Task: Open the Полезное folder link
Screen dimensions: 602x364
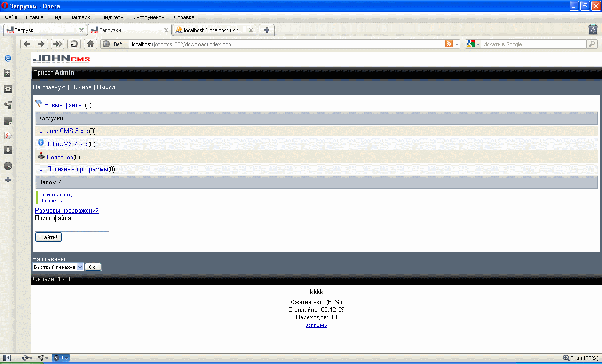Action: pos(60,158)
